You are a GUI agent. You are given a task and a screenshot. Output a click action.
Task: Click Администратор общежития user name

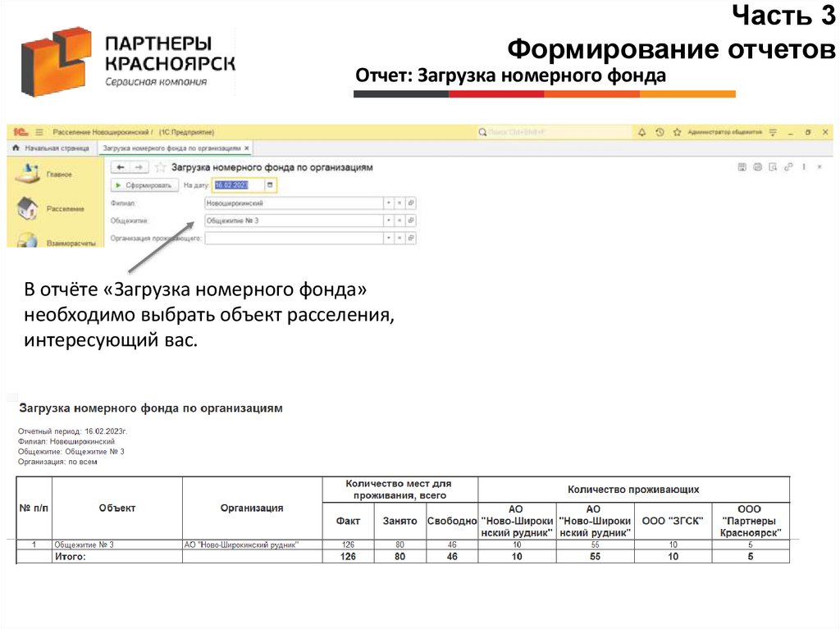(x=724, y=132)
